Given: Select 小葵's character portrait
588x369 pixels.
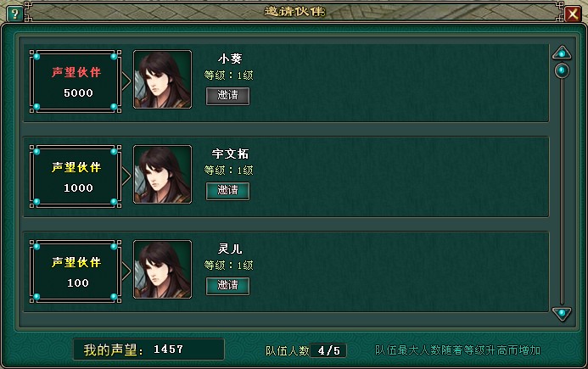Looking at the screenshot, I should (x=162, y=80).
